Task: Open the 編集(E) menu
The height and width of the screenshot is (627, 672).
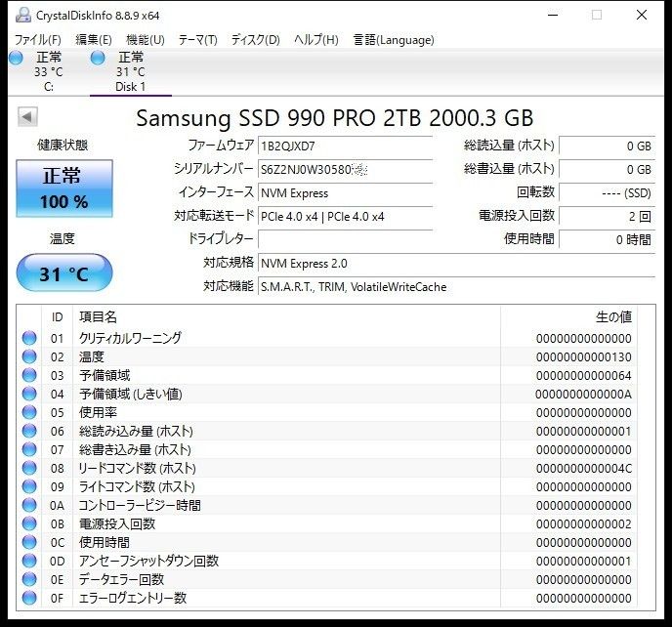Action: pyautogui.click(x=94, y=40)
